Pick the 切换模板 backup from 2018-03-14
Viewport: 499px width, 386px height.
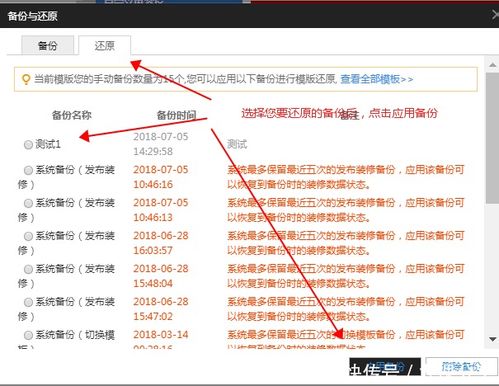pyautogui.click(x=28, y=335)
